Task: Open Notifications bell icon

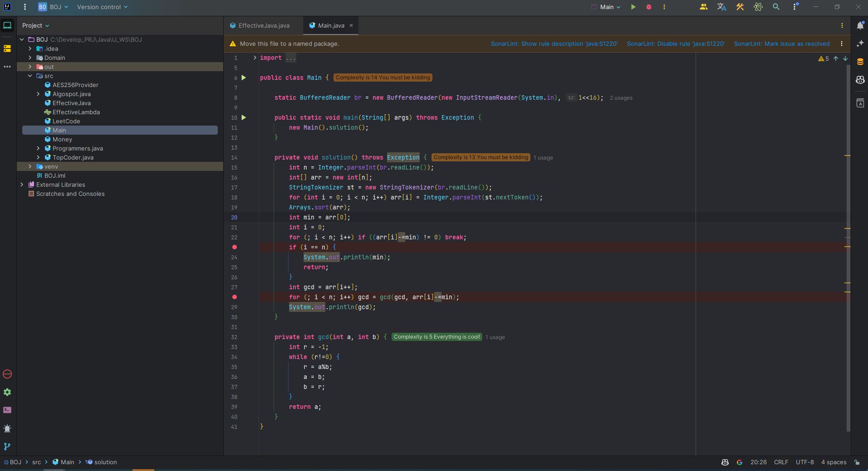Action: (x=860, y=25)
